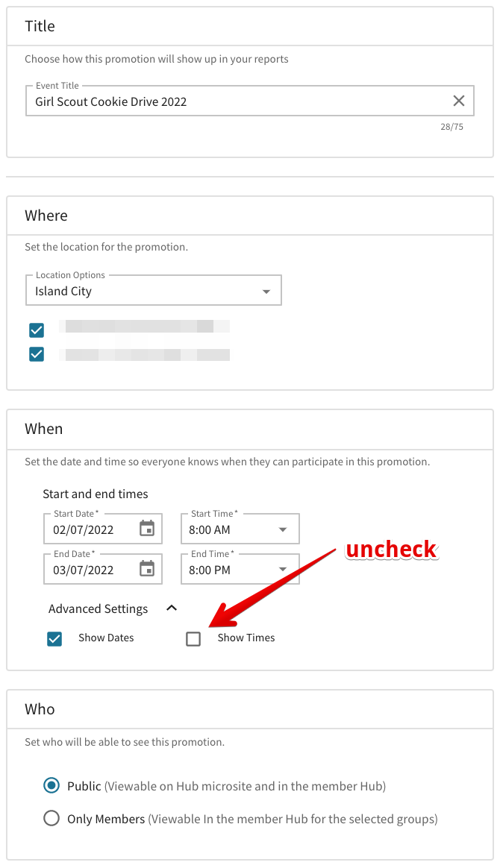Click the End Date input field
Image resolution: width=500 pixels, height=868 pixels.
pyautogui.click(x=90, y=570)
